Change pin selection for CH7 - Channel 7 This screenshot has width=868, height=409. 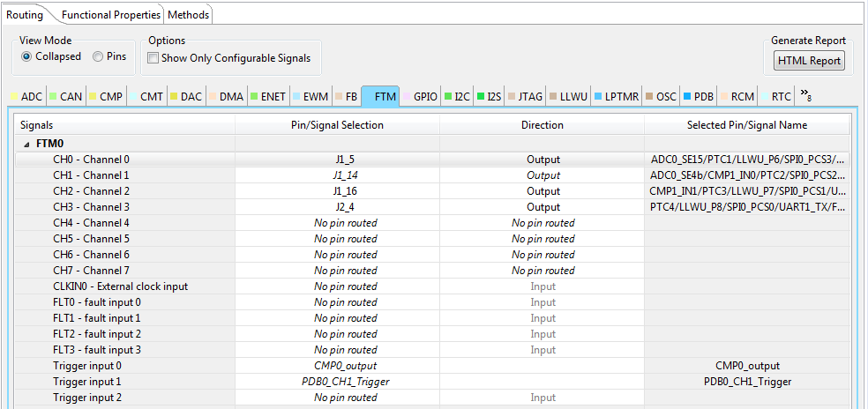click(x=337, y=271)
